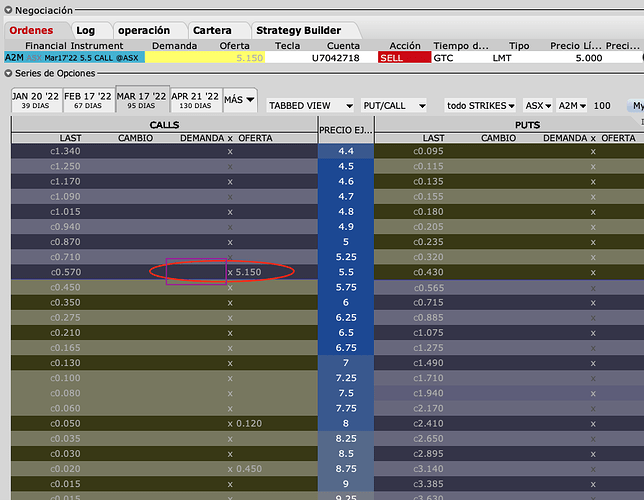Open the MÁS expiries dropdown
644x500 pixels.
pos(239,100)
